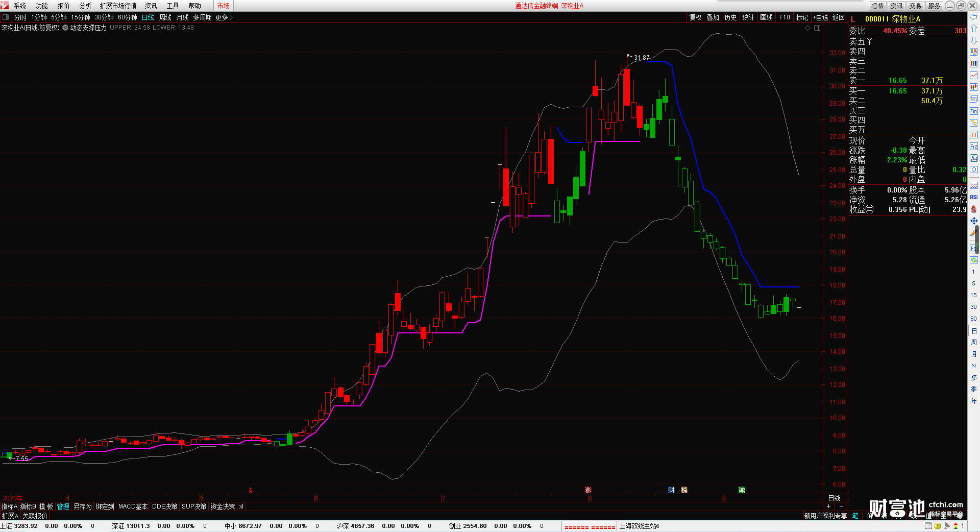Click the line chart icon in sidebar
The image size is (980, 532).
[x=973, y=76]
